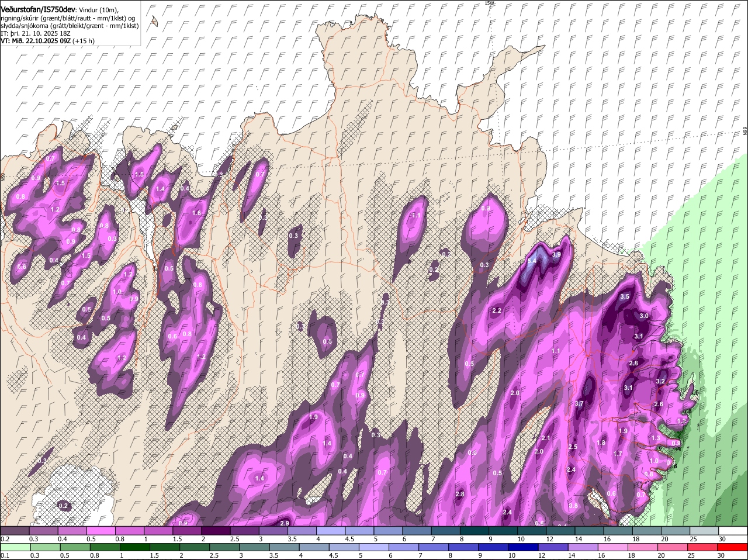
Task: Click the '2.2' precipitation value on map
Action: (497, 310)
